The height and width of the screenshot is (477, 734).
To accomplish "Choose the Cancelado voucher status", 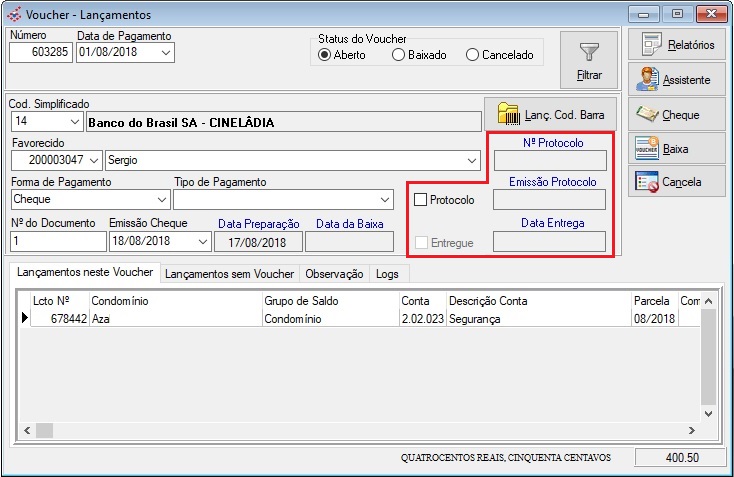I will click(473, 55).
